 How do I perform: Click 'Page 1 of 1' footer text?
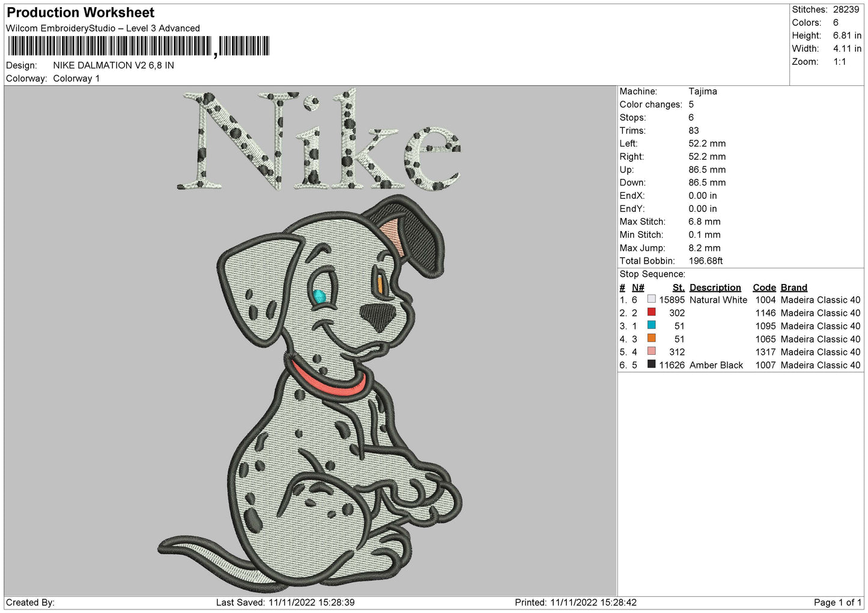[x=837, y=602]
